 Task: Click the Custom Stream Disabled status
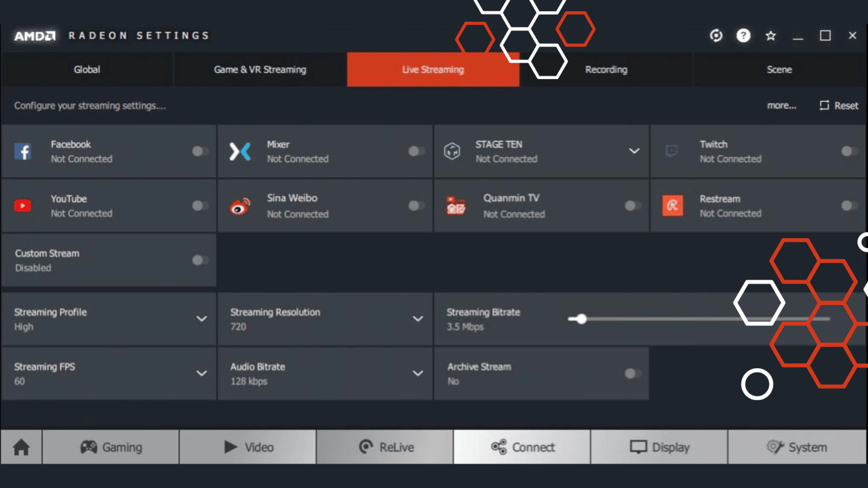(33, 268)
